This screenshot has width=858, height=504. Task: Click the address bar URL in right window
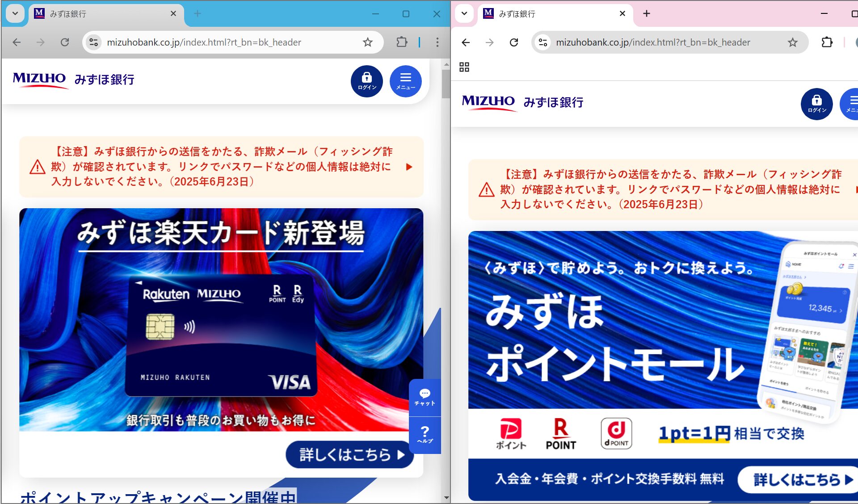click(x=653, y=42)
